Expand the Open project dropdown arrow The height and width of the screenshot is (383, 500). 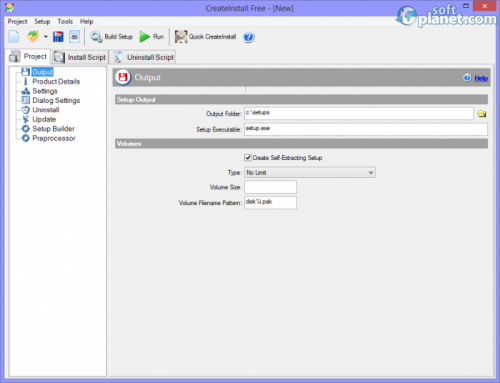point(46,37)
